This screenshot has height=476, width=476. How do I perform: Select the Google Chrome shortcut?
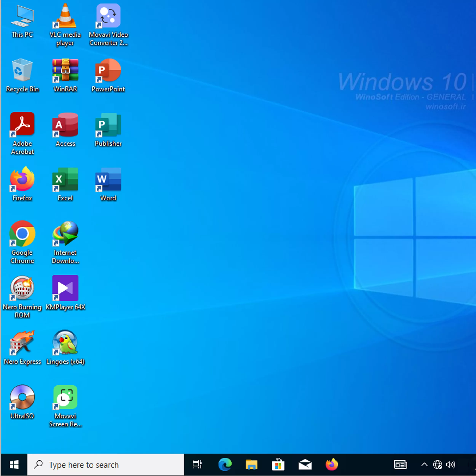coord(22,234)
